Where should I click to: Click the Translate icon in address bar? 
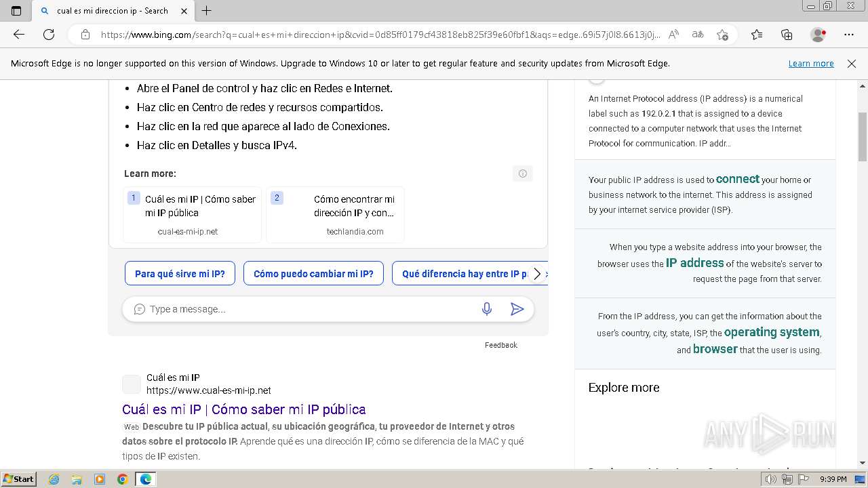698,35
